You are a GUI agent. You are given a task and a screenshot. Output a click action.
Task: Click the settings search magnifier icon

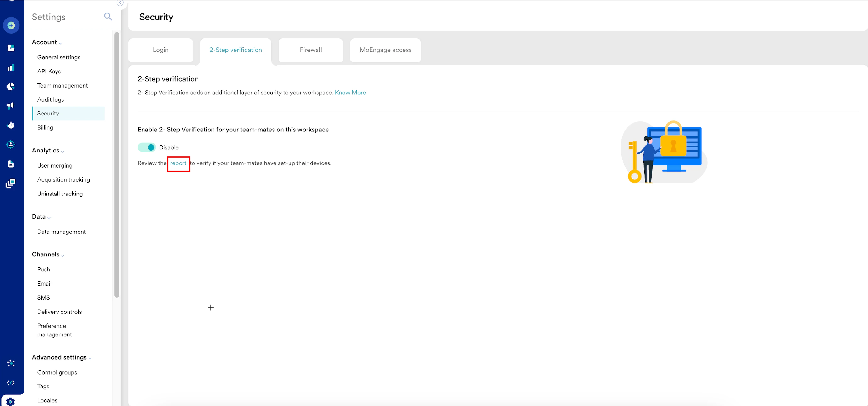point(108,17)
